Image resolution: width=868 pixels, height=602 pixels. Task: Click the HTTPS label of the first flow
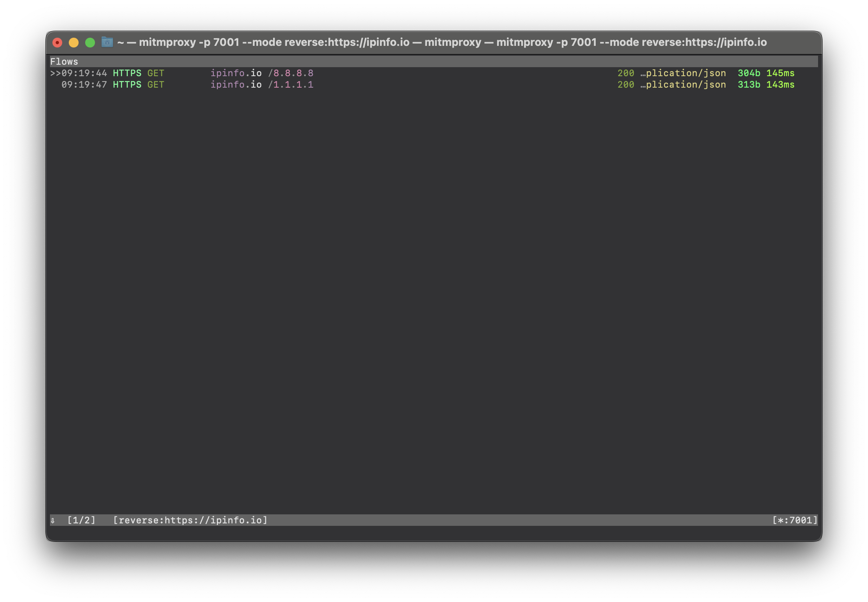[127, 73]
